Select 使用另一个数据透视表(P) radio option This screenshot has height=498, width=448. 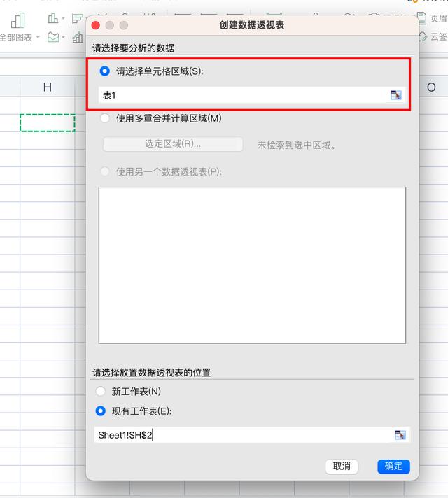(104, 171)
